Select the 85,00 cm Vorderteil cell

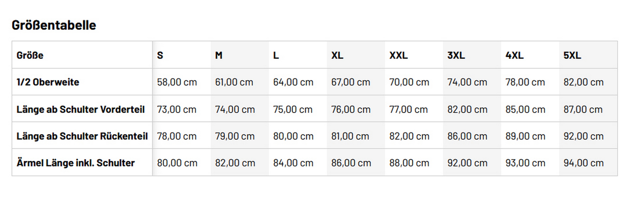[525, 109]
